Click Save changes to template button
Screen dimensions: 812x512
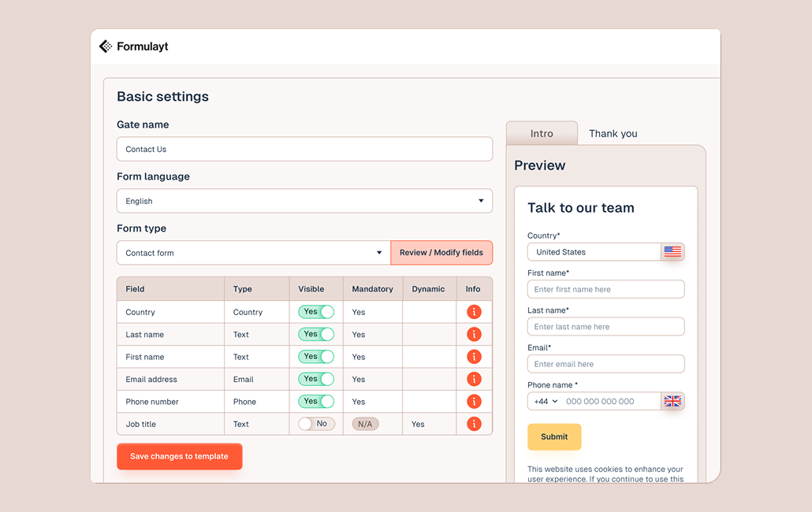179,457
